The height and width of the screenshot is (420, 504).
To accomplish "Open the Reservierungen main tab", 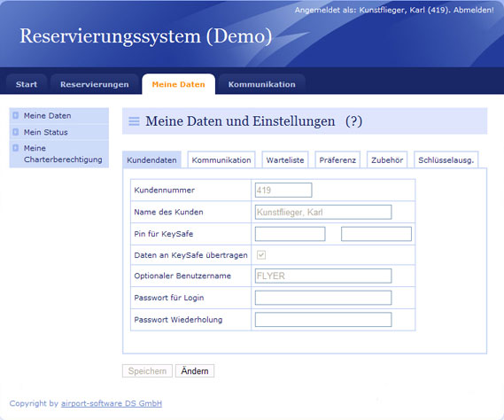I will tap(95, 84).
